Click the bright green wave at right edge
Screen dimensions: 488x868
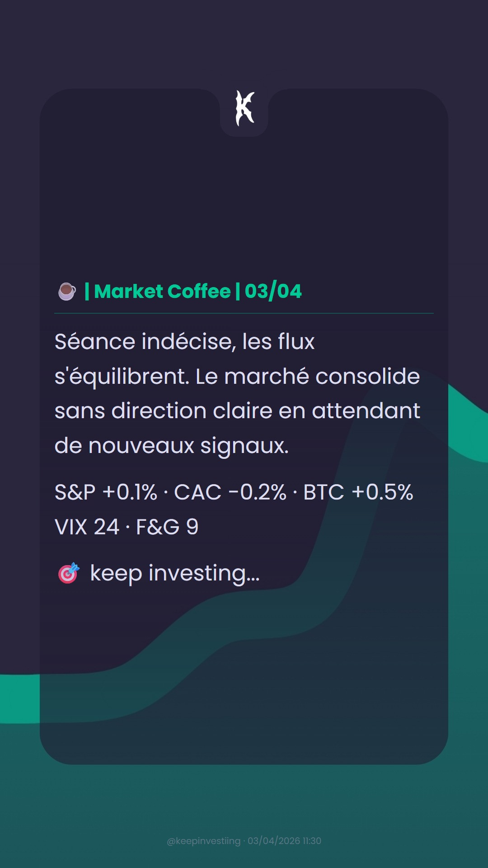468,425
